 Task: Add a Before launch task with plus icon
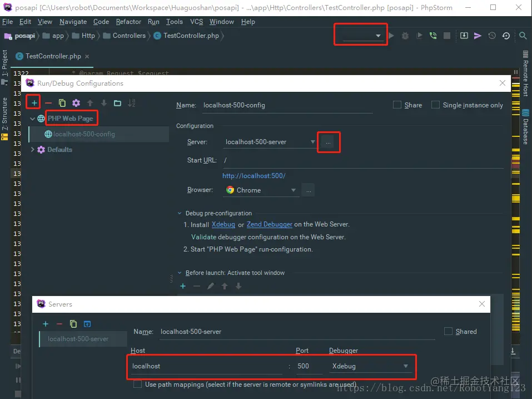[x=182, y=286]
